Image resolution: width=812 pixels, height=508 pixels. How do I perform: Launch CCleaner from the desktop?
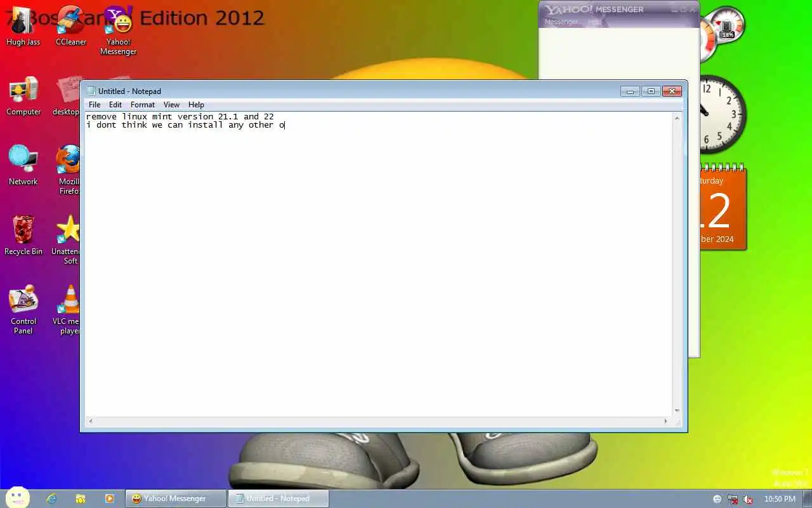(x=70, y=26)
